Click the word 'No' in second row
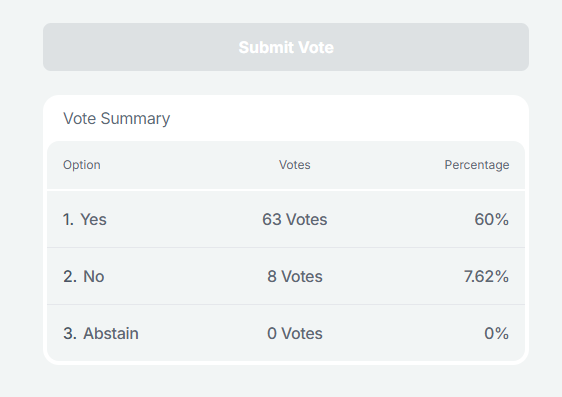The width and height of the screenshot is (562, 397). tap(94, 276)
